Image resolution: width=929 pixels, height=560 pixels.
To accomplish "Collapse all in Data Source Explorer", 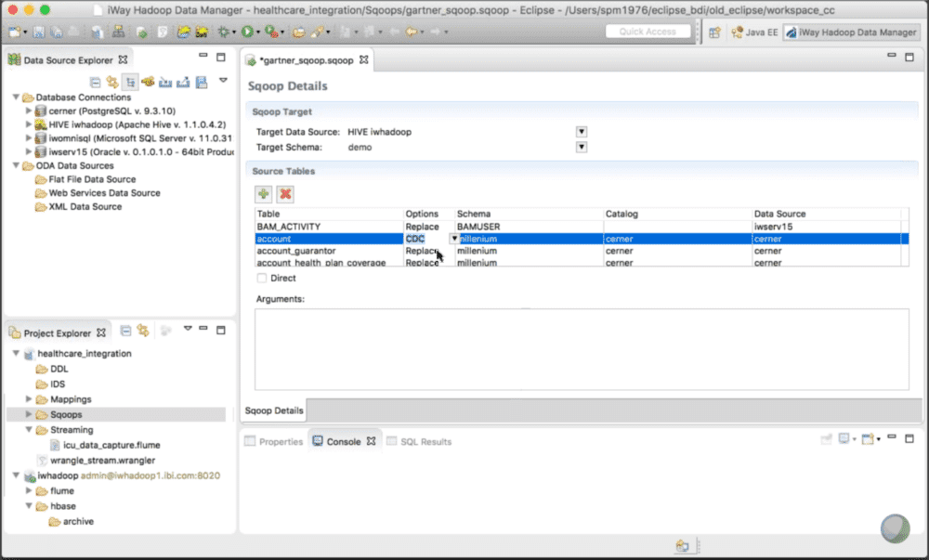I will [x=95, y=82].
